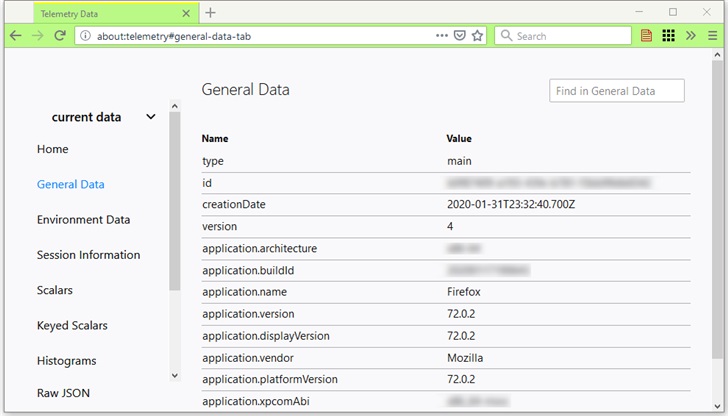This screenshot has width=728, height=416.
Task: Click the Name column header
Action: pos(215,138)
